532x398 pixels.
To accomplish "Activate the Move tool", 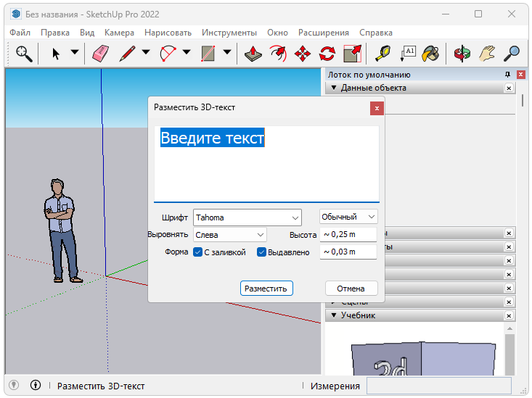I will click(303, 53).
